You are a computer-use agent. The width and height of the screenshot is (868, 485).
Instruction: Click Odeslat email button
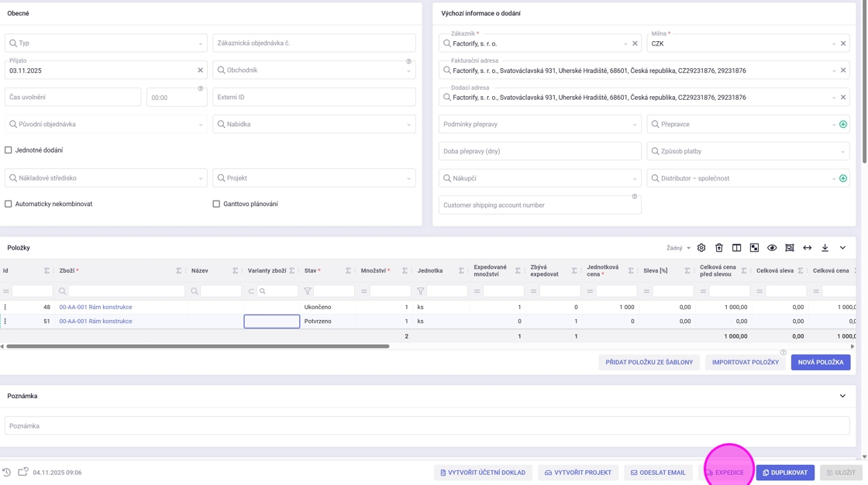(x=658, y=473)
